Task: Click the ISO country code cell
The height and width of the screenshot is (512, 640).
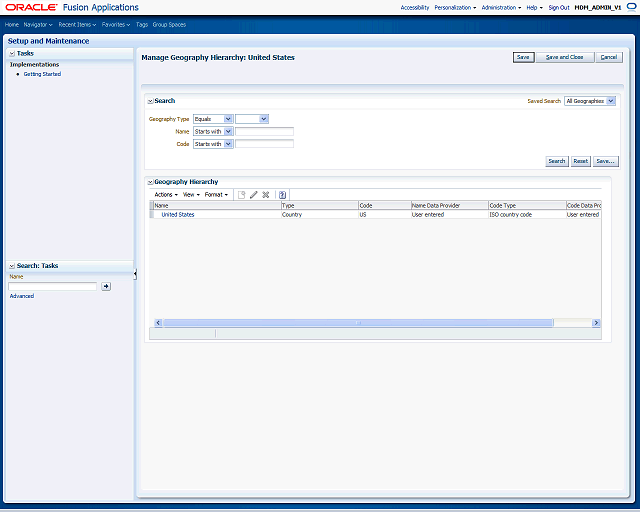Action: click(527, 214)
